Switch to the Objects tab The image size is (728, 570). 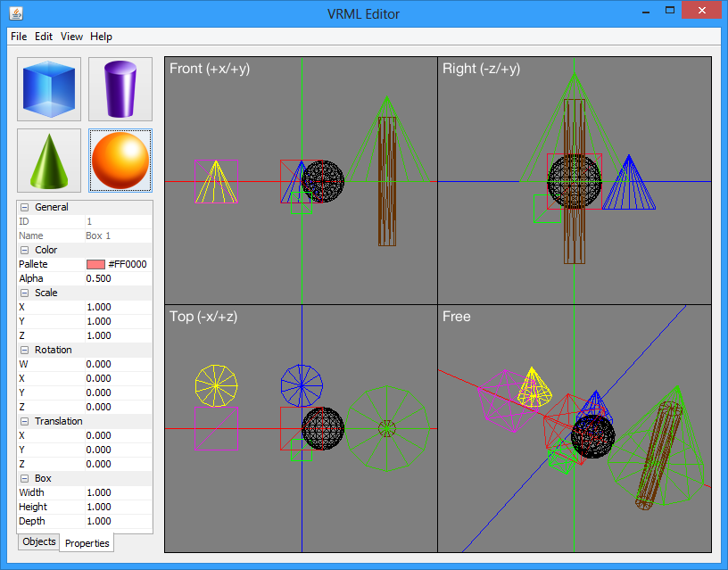[x=39, y=541]
